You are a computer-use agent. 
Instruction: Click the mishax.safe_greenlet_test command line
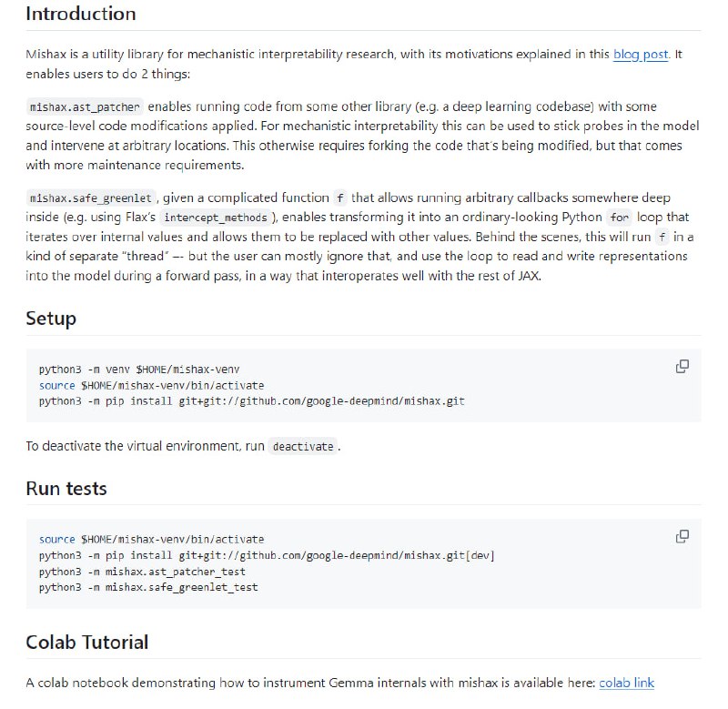(x=148, y=587)
